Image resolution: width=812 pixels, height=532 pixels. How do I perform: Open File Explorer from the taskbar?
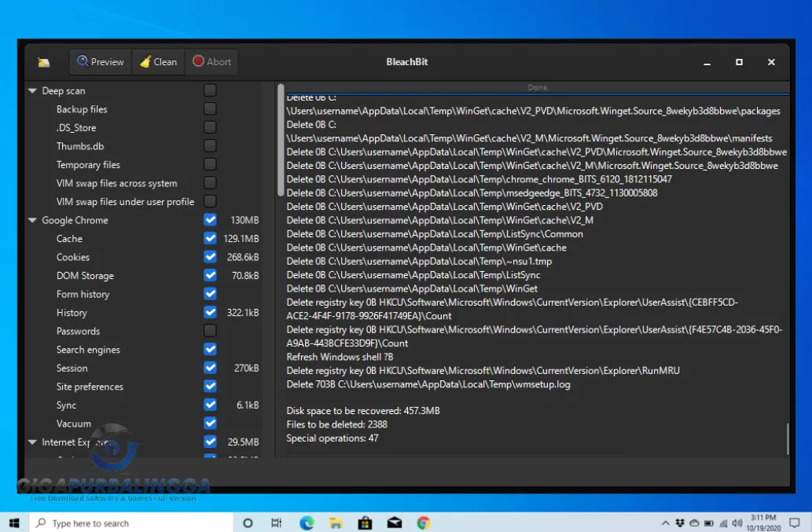pyautogui.click(x=336, y=523)
